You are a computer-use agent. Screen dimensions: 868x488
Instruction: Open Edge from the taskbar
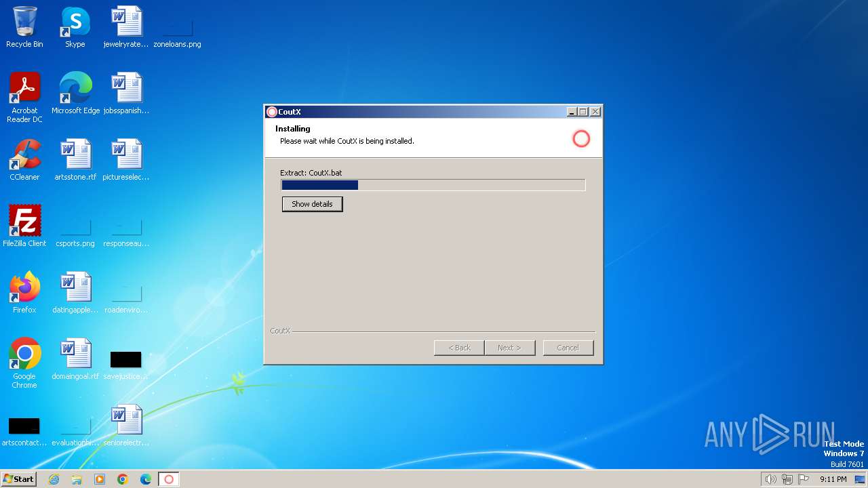[x=146, y=479]
